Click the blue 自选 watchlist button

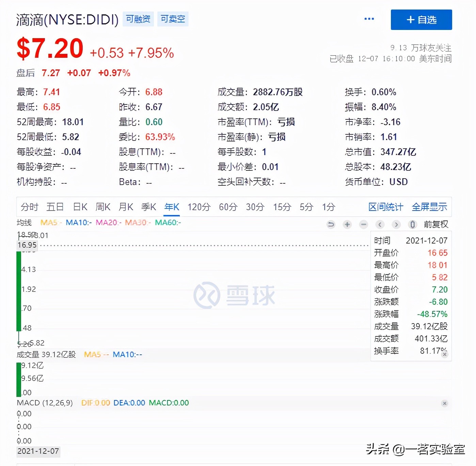(x=421, y=20)
